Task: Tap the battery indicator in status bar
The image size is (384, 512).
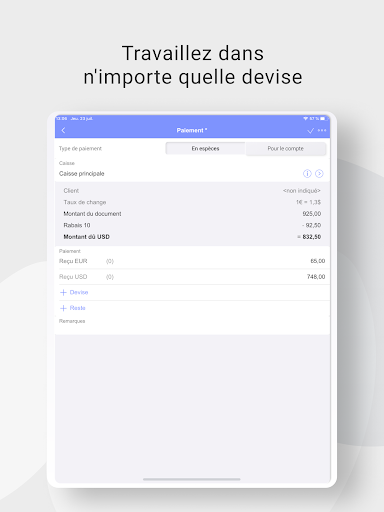Action: tap(323, 119)
